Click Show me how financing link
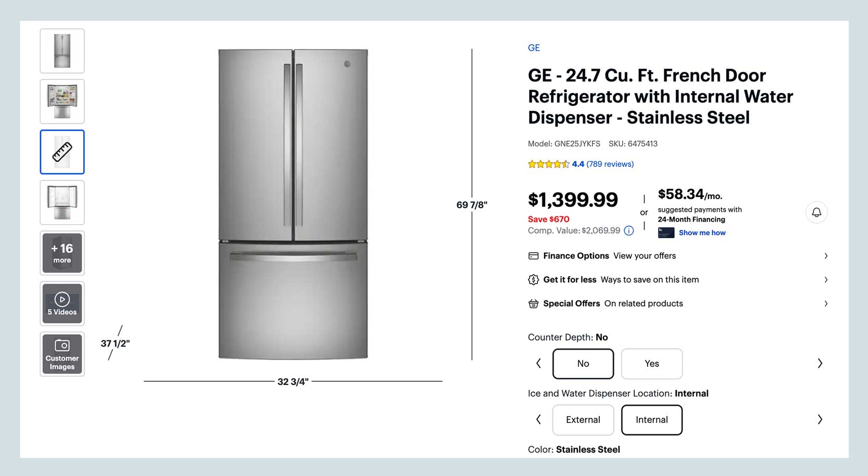868x476 pixels. pyautogui.click(x=702, y=233)
